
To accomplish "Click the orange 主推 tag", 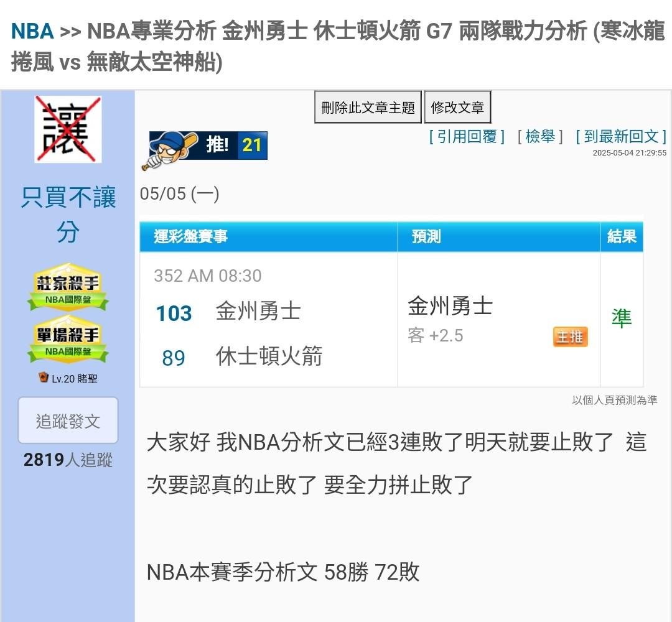I will [570, 337].
